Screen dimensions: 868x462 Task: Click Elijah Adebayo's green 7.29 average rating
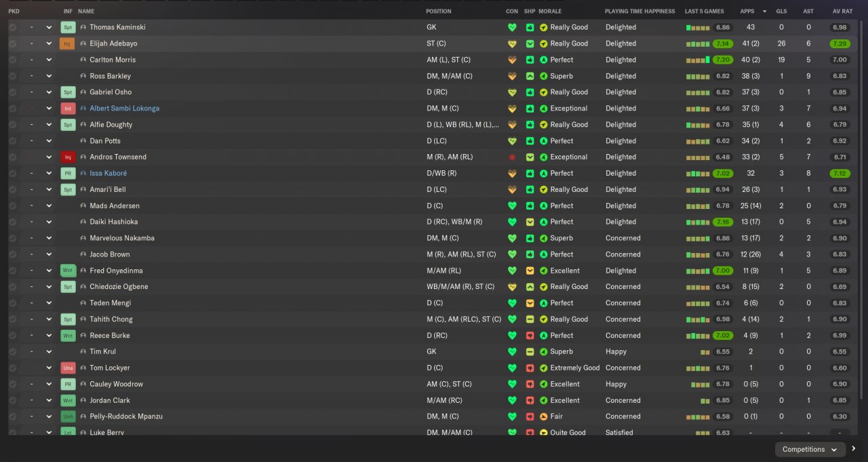pos(840,43)
